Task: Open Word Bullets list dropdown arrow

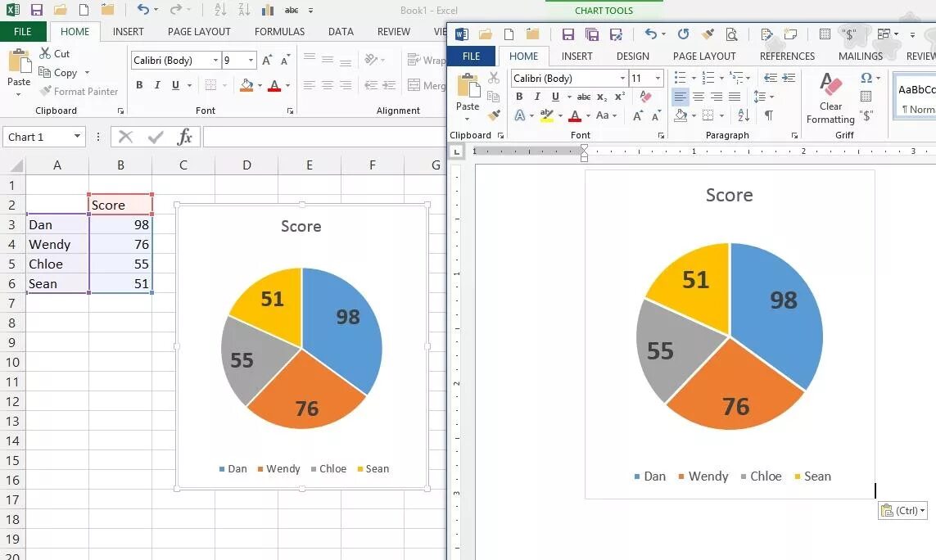Action: 694,79
